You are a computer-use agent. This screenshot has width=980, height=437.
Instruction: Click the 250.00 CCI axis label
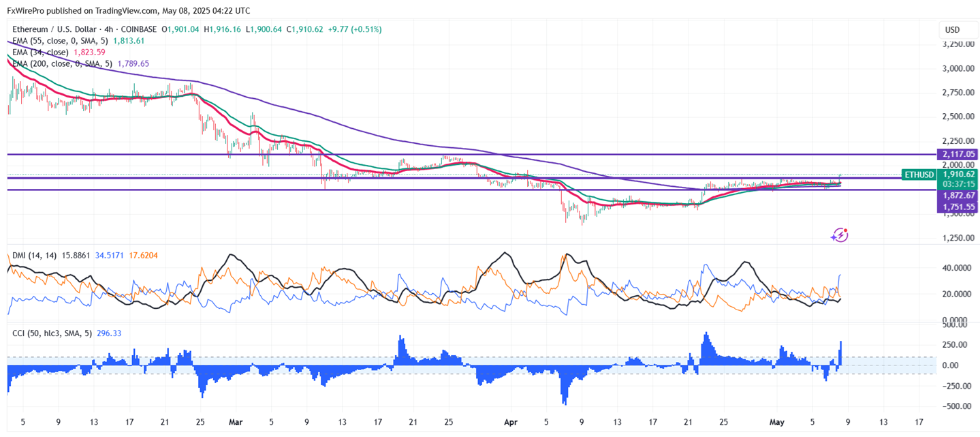click(954, 345)
